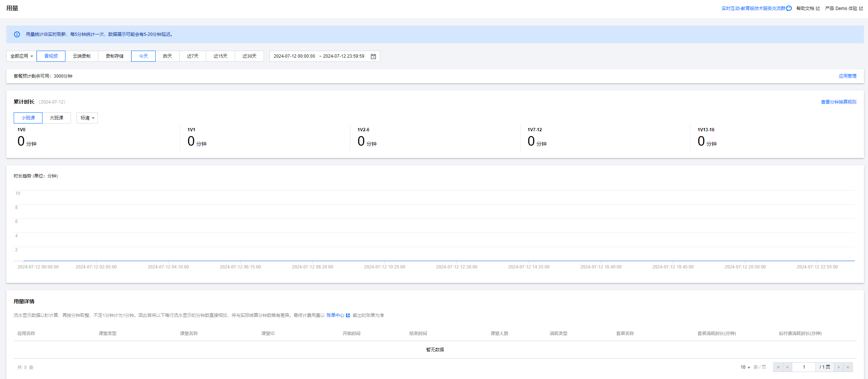Go to the first page of results

[778, 367]
